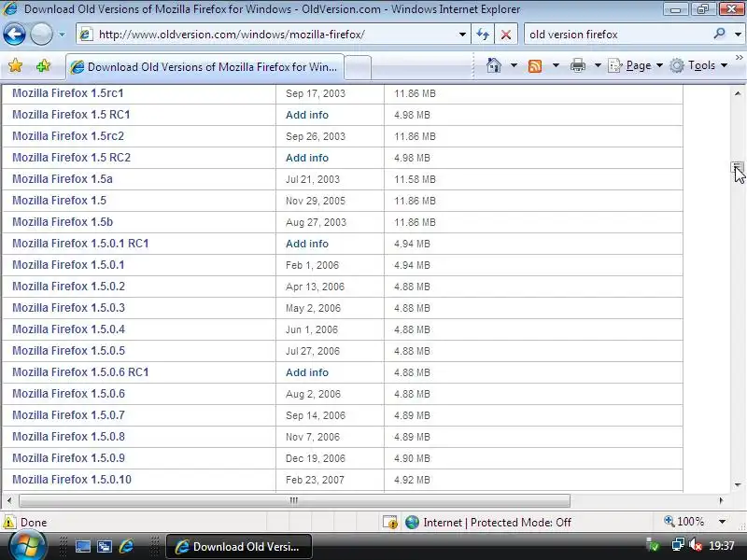Screen dimensions: 747x560
Task: Click Add info for Firefox 1.5.0.6 RC1
Action: [x=307, y=372]
